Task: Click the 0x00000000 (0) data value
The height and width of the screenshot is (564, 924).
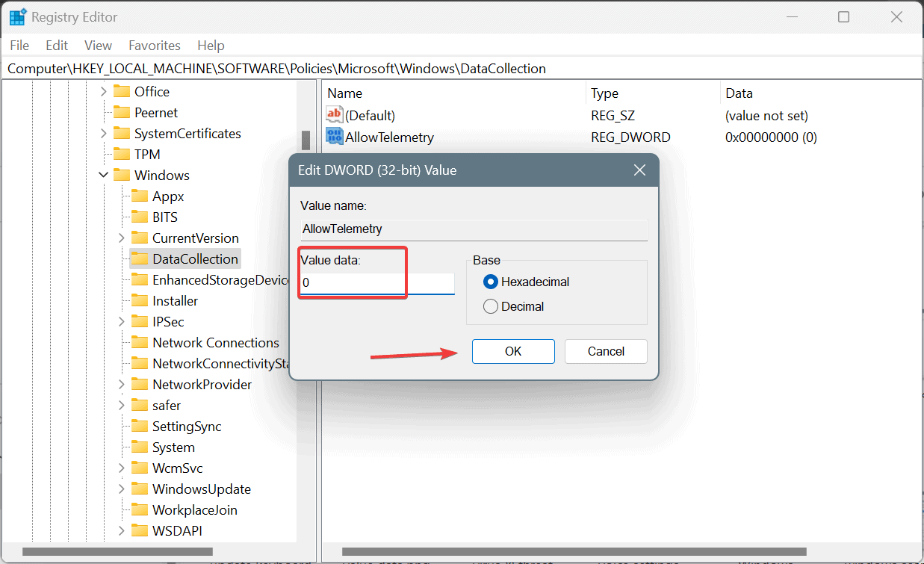Action: pos(771,137)
